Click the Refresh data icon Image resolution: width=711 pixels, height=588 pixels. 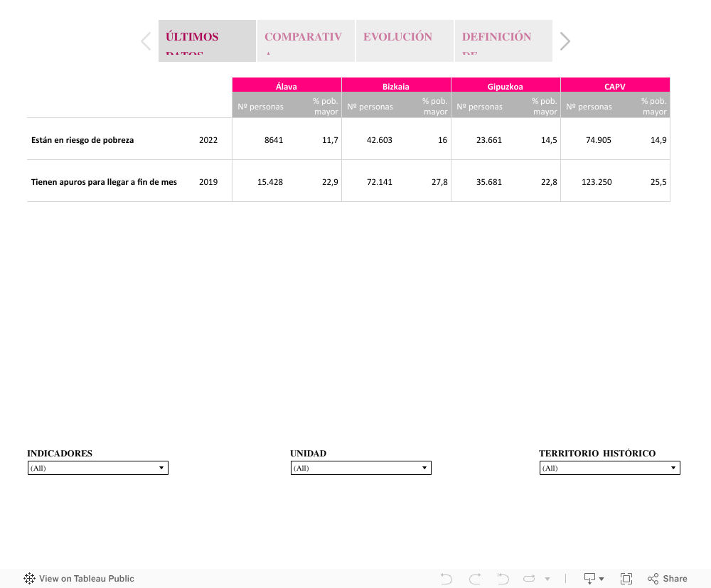coord(530,579)
